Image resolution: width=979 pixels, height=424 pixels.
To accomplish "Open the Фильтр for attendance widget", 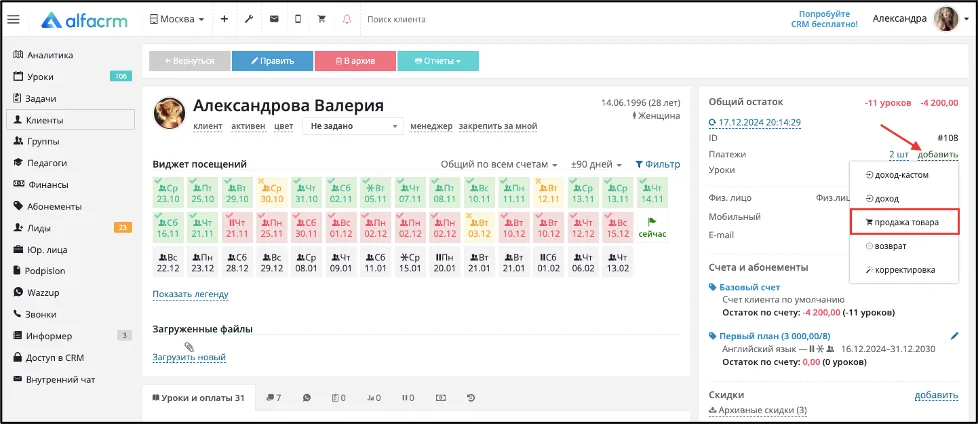I will [657, 164].
